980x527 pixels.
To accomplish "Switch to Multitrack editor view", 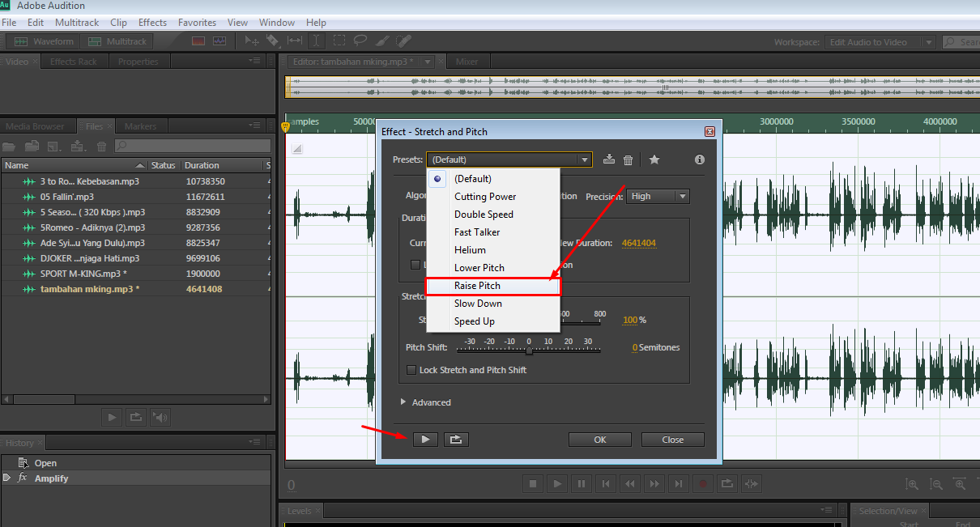I will [x=118, y=41].
